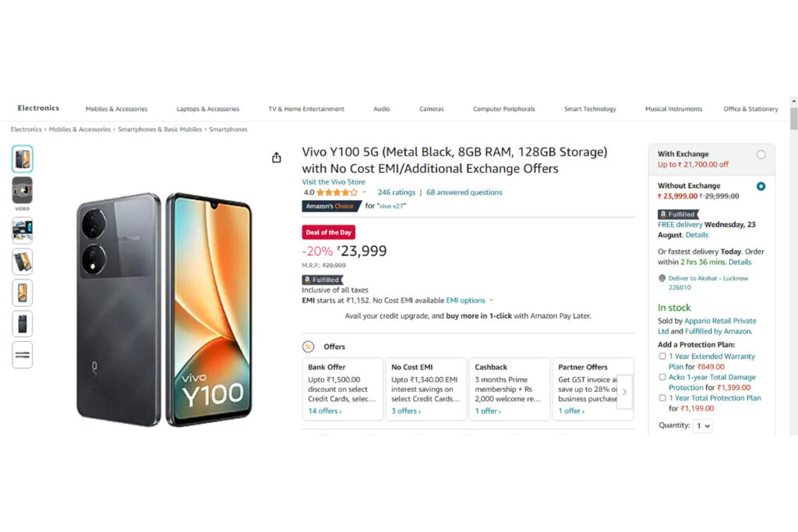Select the Without Exchange radio option
Image resolution: width=798 pixels, height=532 pixels.
tap(761, 186)
